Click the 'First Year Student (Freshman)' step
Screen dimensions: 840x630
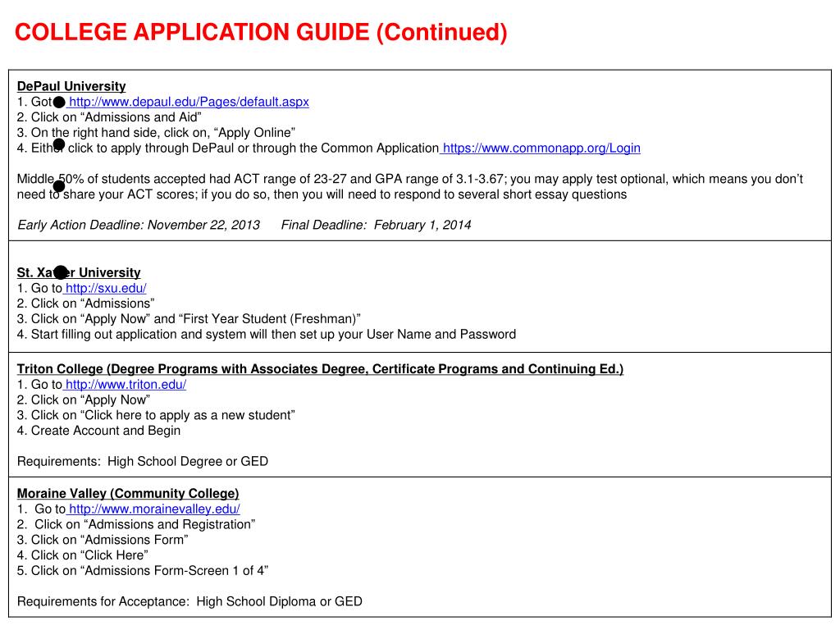tap(189, 319)
